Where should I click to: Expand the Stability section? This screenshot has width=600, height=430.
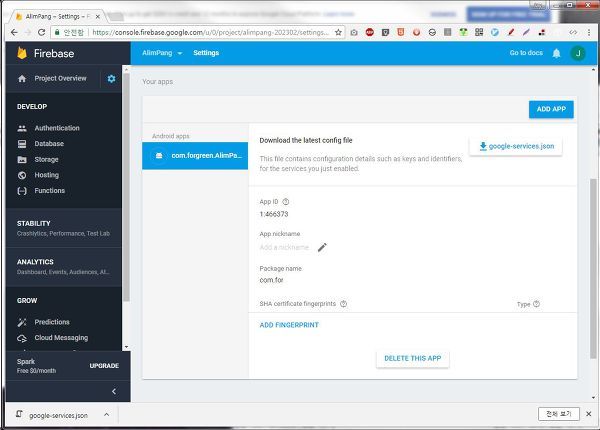[x=64, y=228]
